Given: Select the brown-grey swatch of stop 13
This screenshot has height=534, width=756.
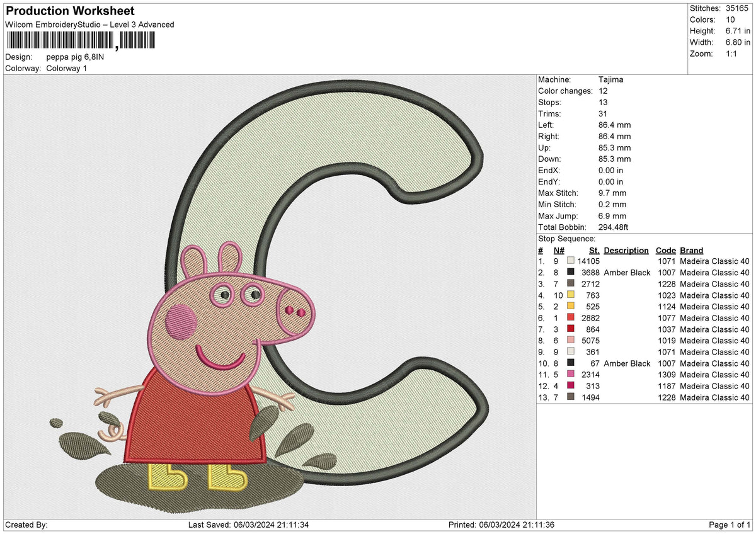Looking at the screenshot, I should coord(571,397).
